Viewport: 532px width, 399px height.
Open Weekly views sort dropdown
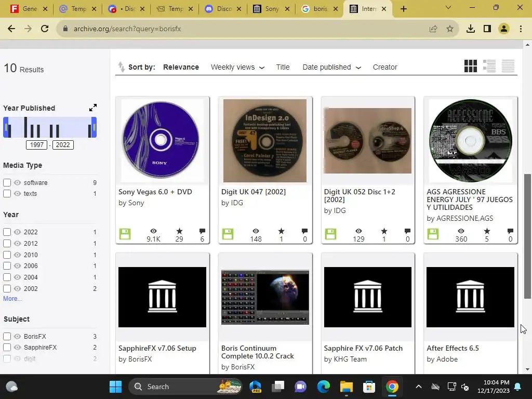pyautogui.click(x=237, y=67)
